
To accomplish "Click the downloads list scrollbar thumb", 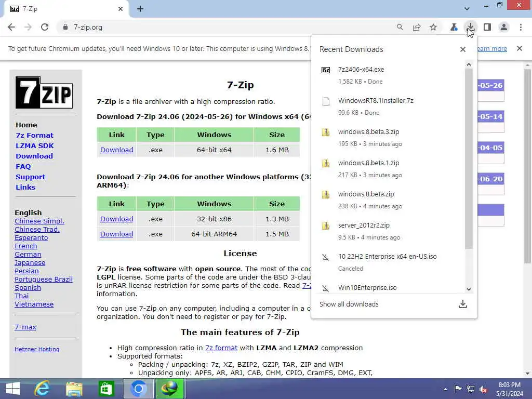I will point(469,158).
